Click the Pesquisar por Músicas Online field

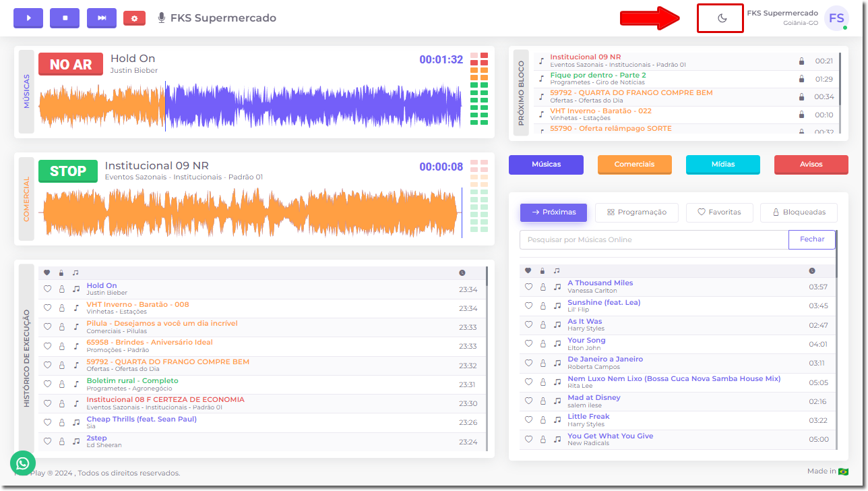tap(654, 239)
